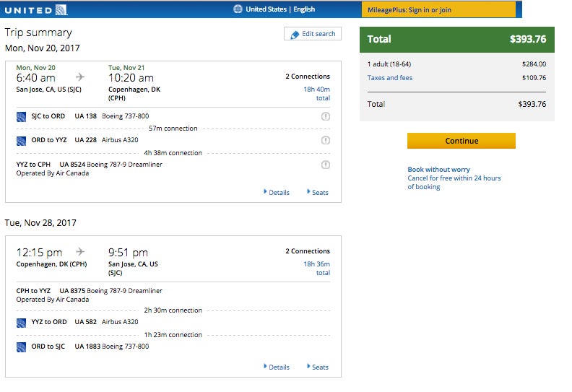Click the 57m connection label

173,129
